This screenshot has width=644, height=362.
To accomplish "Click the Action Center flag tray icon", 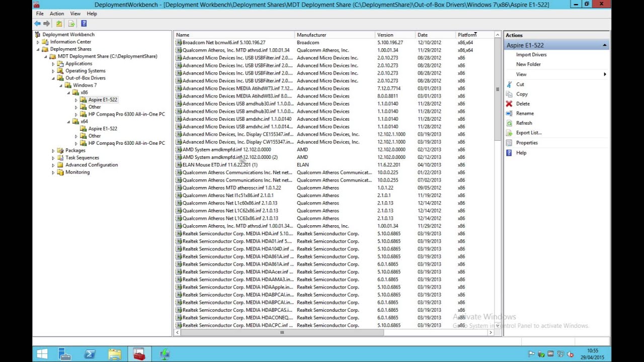I will pos(531,354).
